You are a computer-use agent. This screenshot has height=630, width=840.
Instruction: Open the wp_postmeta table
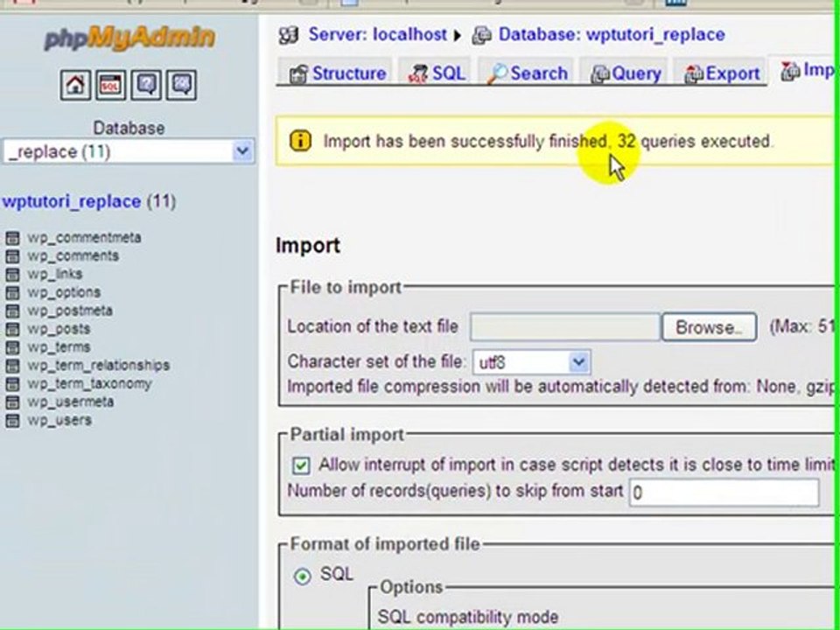[x=70, y=311]
